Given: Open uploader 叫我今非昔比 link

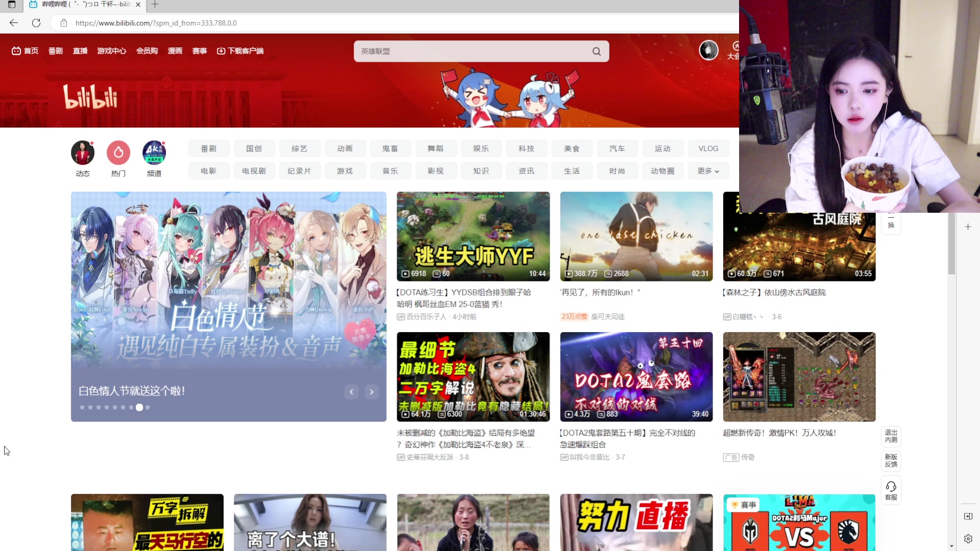Looking at the screenshot, I should click(x=590, y=457).
